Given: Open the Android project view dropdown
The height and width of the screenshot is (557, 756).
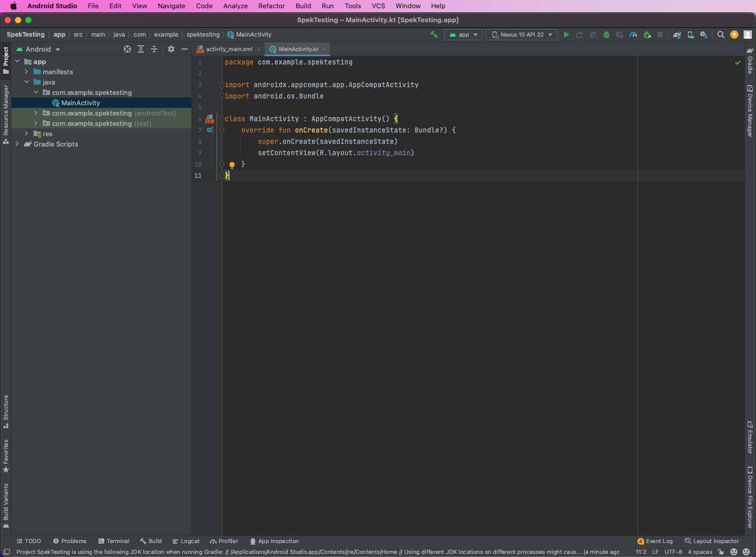Looking at the screenshot, I should tap(38, 49).
